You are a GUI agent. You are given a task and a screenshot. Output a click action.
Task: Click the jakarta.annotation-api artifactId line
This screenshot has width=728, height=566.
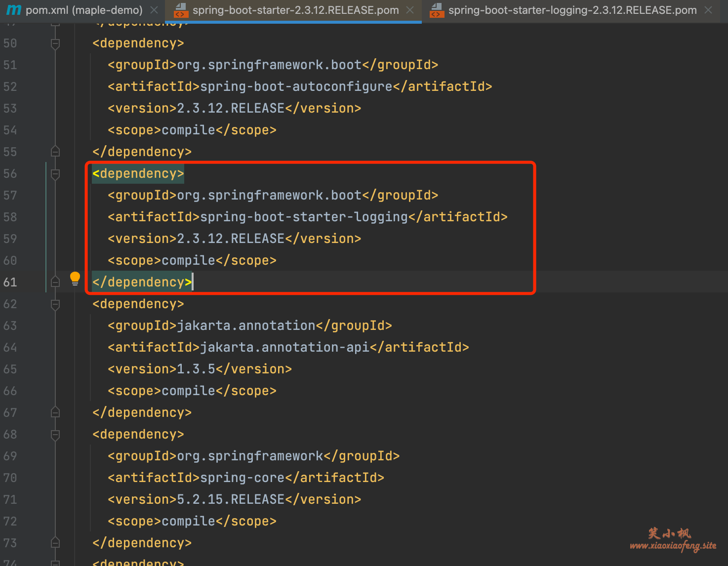[288, 347]
